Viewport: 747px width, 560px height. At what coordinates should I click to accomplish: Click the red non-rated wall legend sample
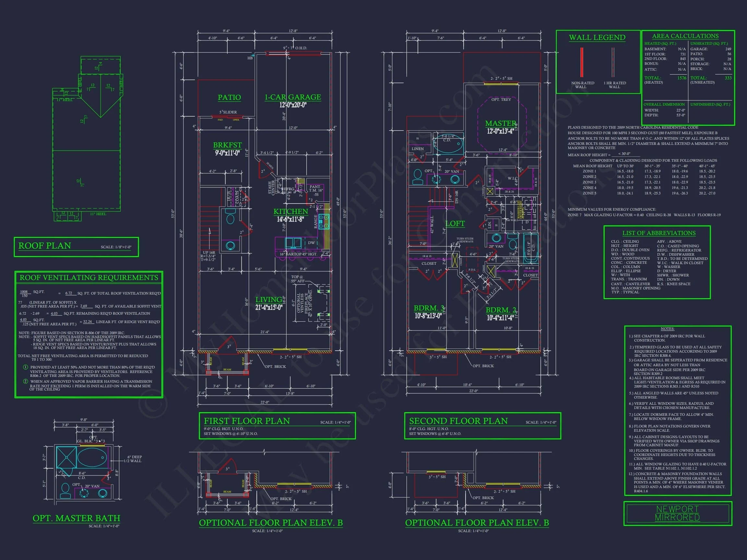(582, 62)
